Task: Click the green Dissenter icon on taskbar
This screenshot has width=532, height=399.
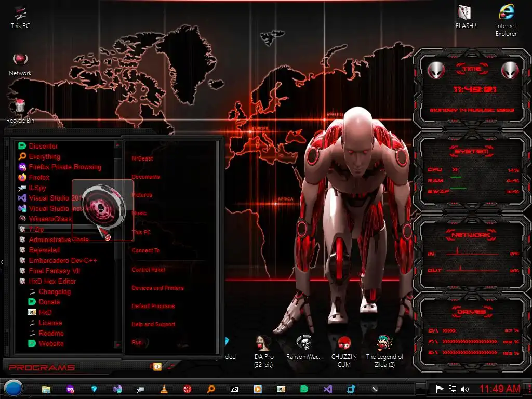Action: [x=304, y=389]
